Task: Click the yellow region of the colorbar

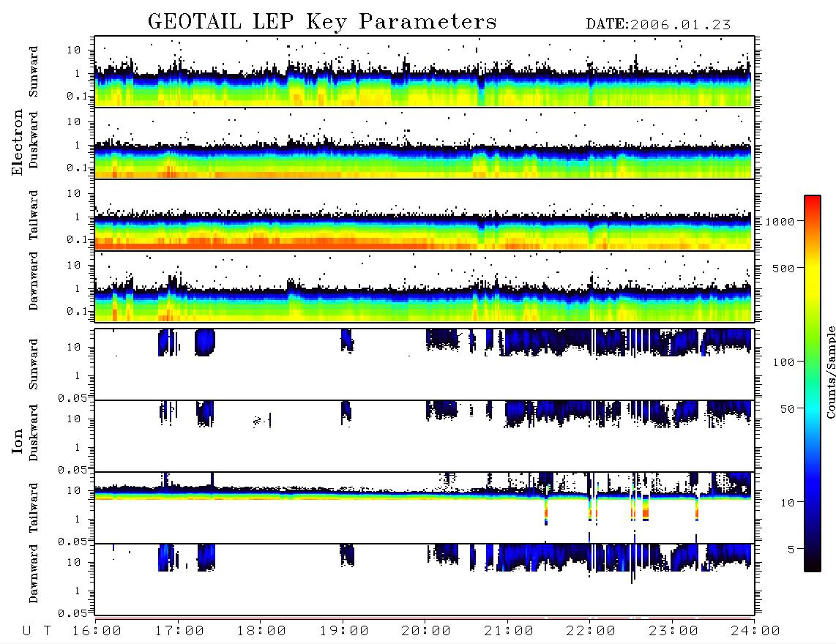Action: click(x=813, y=277)
